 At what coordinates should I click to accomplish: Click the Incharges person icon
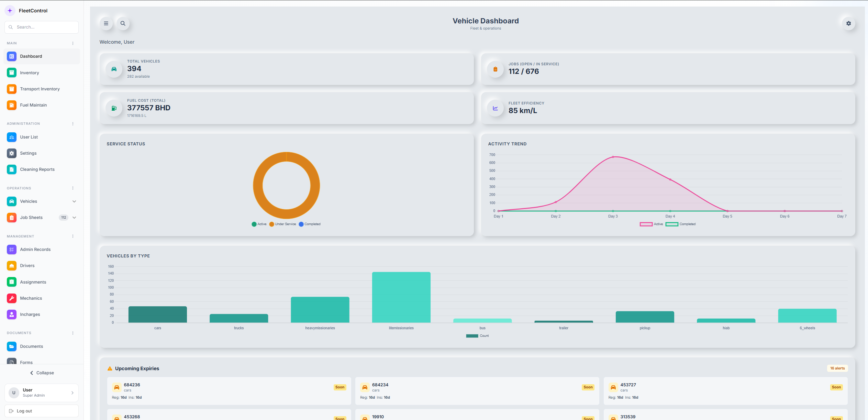pyautogui.click(x=12, y=314)
